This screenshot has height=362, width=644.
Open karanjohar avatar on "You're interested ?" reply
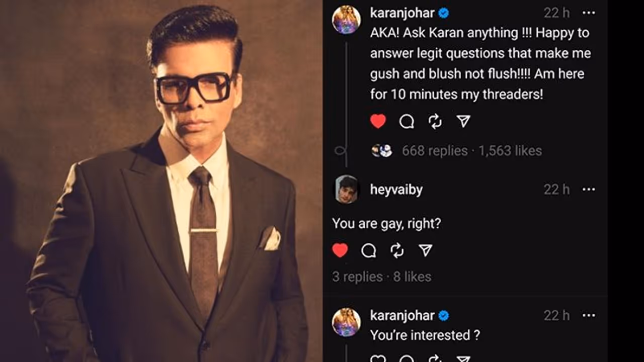click(x=346, y=322)
